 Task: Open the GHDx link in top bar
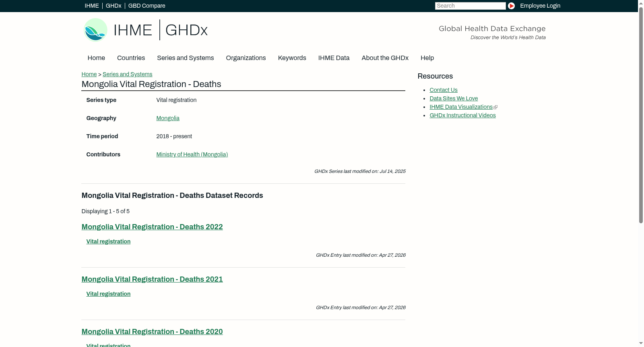tap(114, 6)
